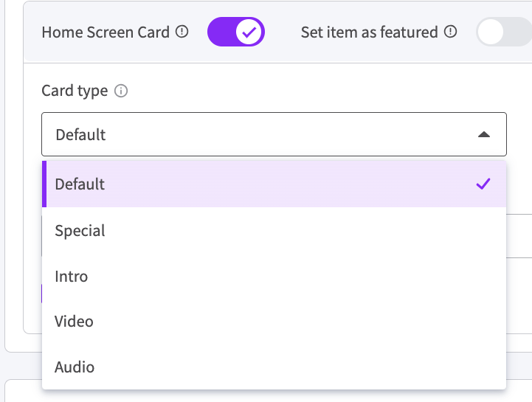Click the upward caret arrow in the Card type box
Image resolution: width=532 pixels, height=402 pixels.
(483, 134)
